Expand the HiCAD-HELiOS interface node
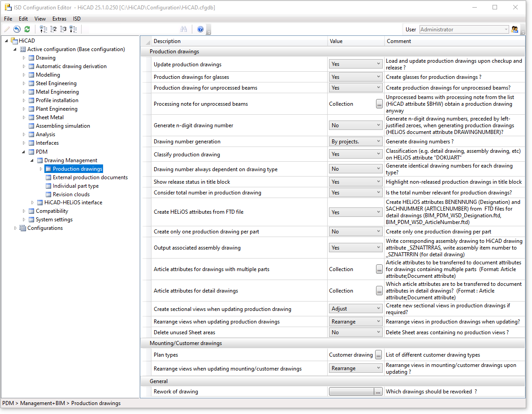 (x=32, y=203)
